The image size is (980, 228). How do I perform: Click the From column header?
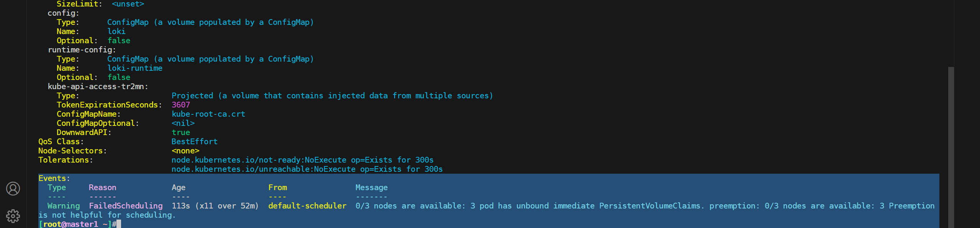(277, 187)
